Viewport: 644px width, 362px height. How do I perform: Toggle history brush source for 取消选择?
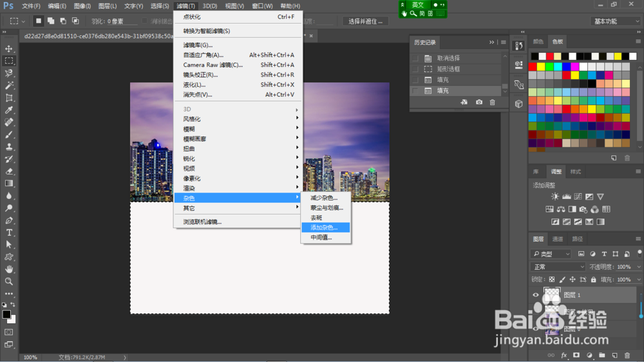click(x=415, y=59)
